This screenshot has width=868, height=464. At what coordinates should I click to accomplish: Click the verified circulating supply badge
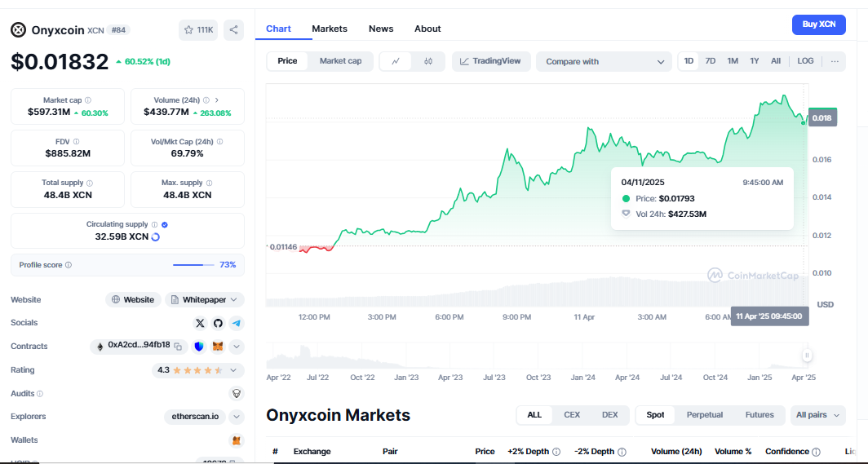pos(165,224)
